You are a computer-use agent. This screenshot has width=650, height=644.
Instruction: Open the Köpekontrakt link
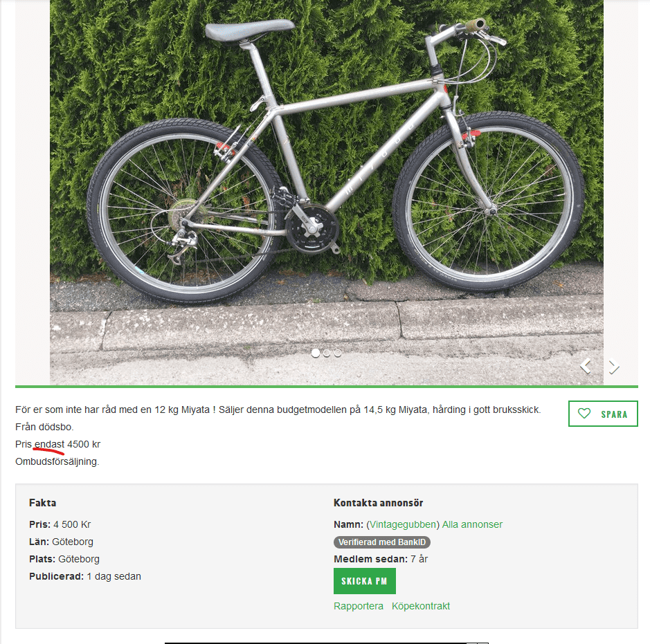(x=421, y=606)
